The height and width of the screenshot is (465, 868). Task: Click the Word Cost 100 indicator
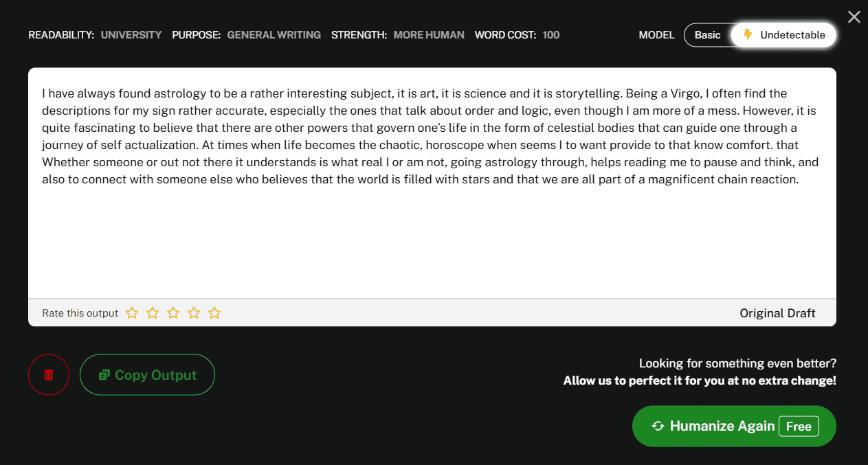tap(550, 35)
